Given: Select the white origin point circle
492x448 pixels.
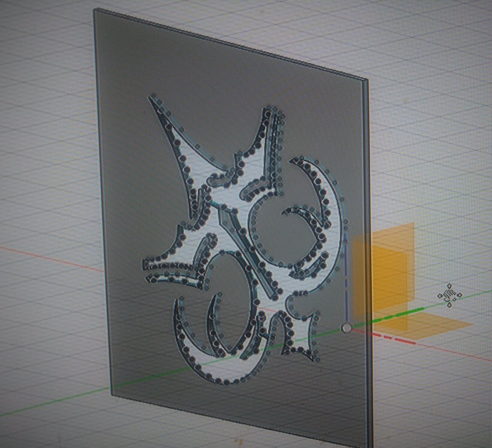Looking at the screenshot, I should 346,328.
